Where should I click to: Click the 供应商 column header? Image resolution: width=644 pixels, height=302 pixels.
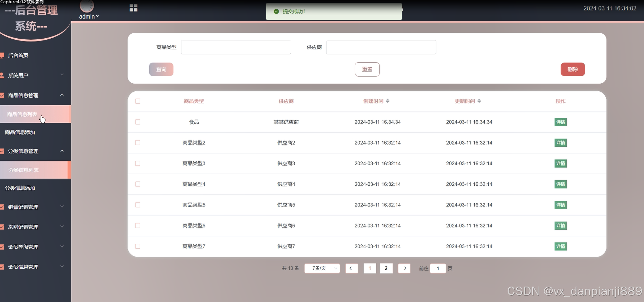tap(286, 101)
